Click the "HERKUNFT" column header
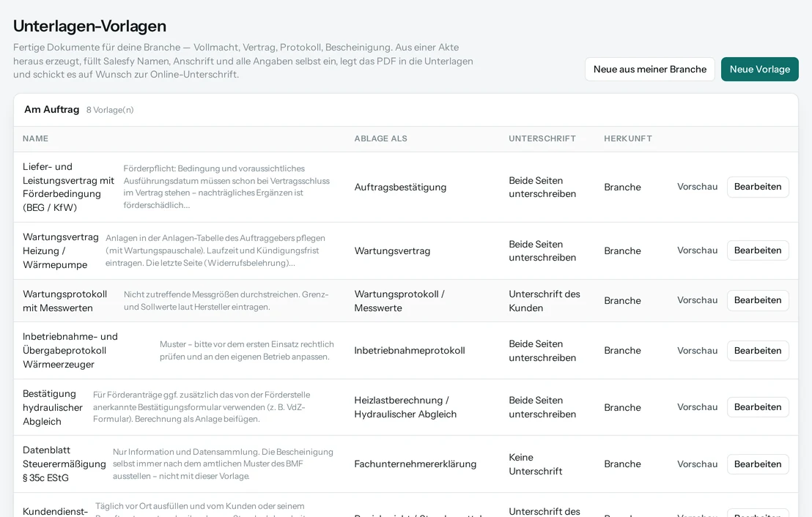Screen dimensions: 812x517 (x=628, y=138)
